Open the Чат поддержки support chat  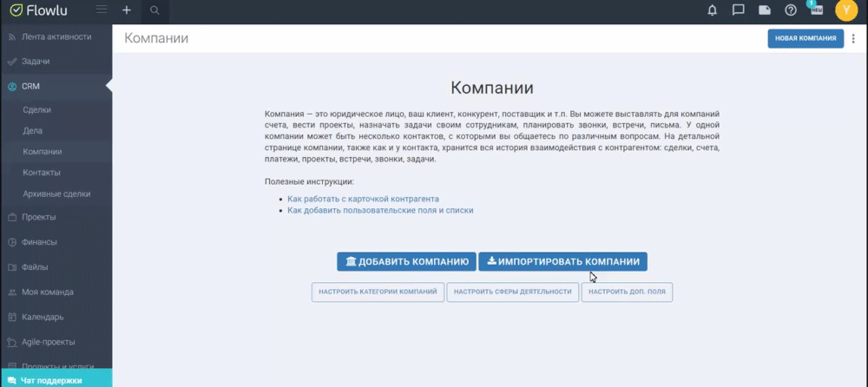(56, 380)
